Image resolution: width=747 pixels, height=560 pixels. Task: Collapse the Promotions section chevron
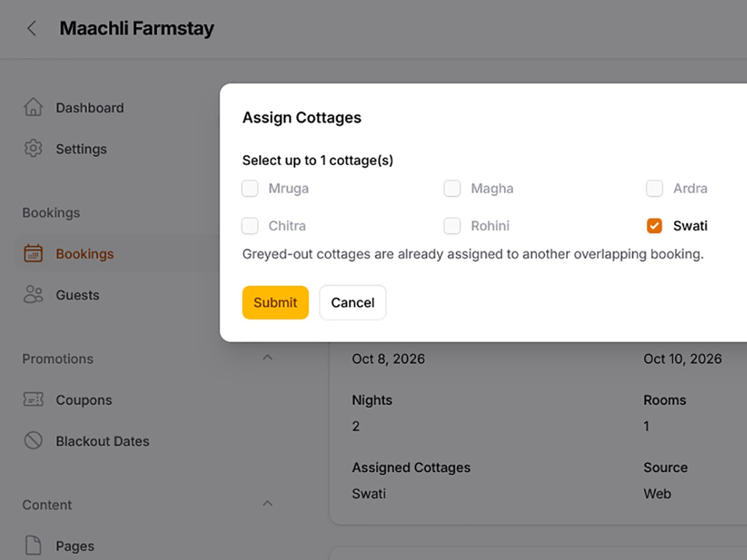[x=268, y=358]
